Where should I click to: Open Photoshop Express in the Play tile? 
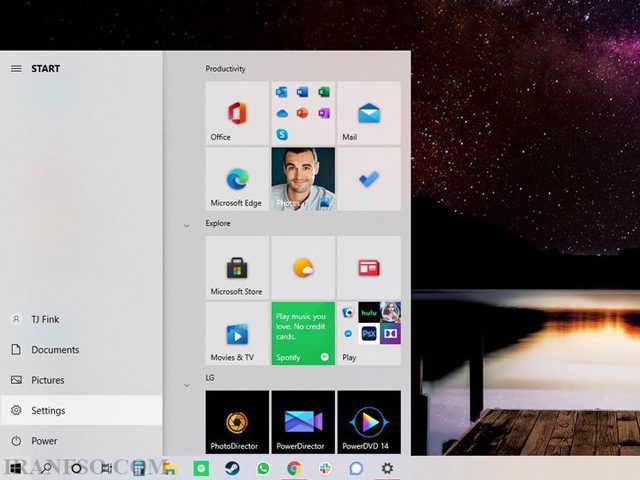pos(369,334)
